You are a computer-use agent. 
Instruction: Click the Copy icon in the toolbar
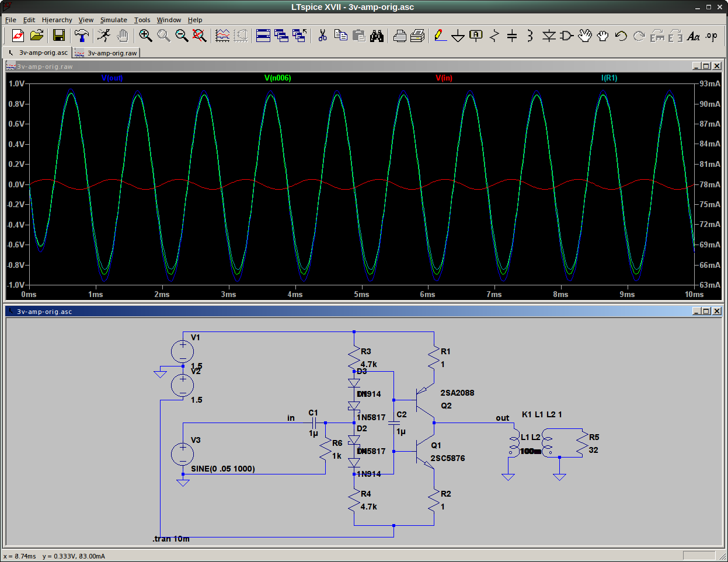click(x=341, y=36)
